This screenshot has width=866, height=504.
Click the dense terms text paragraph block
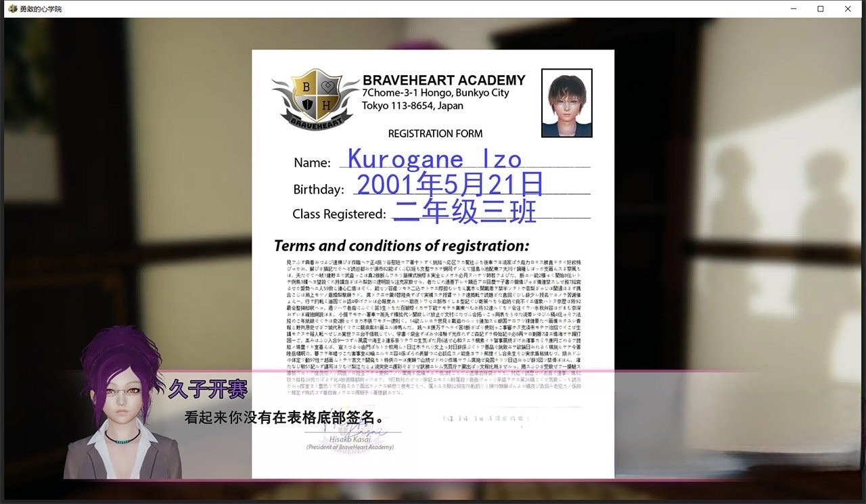(433, 311)
